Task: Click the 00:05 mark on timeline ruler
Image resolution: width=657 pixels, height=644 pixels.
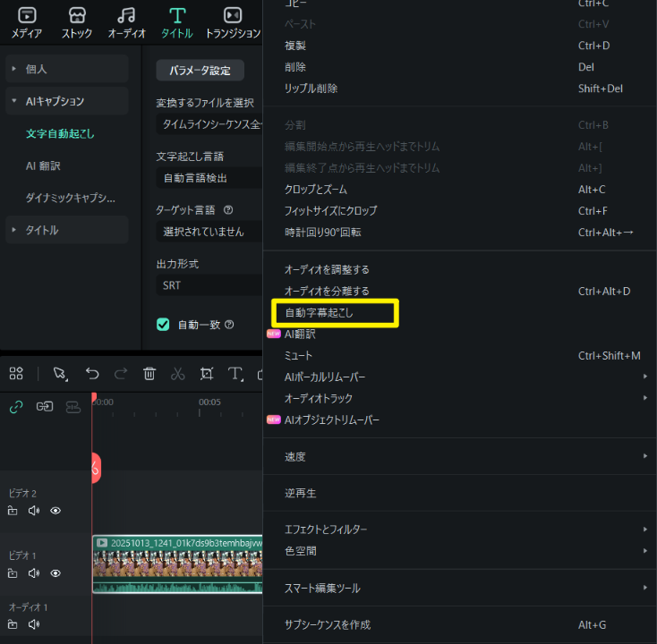Action: click(209, 402)
